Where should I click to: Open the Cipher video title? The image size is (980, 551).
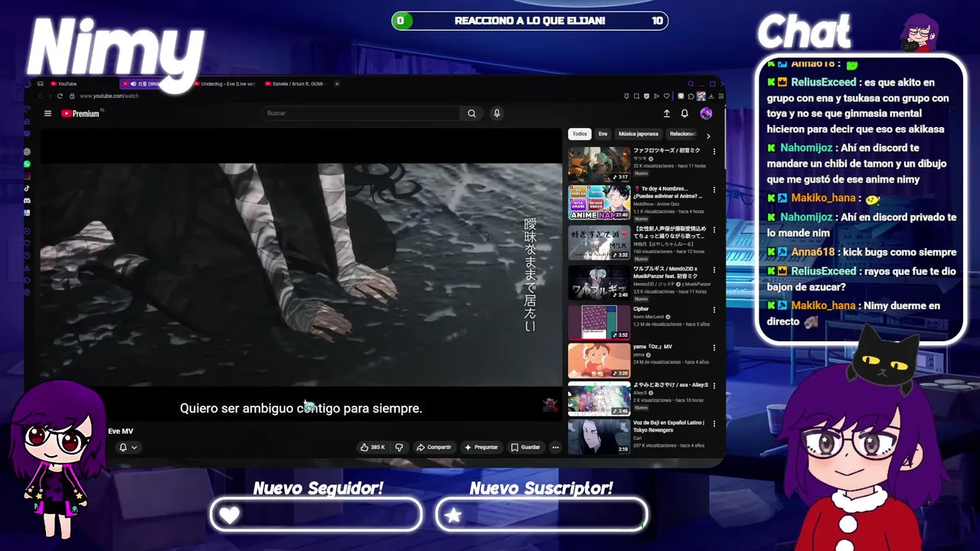click(x=641, y=309)
